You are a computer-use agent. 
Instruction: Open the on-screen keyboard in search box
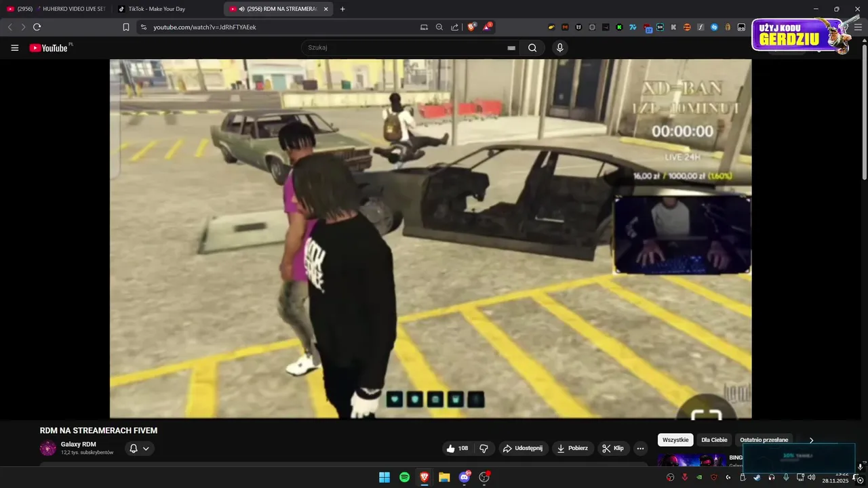tap(511, 48)
